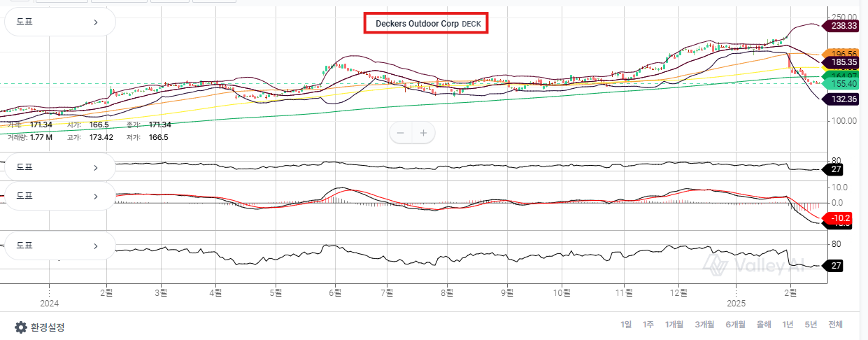Open 환경설정 settings with the gear icon

[40, 327]
